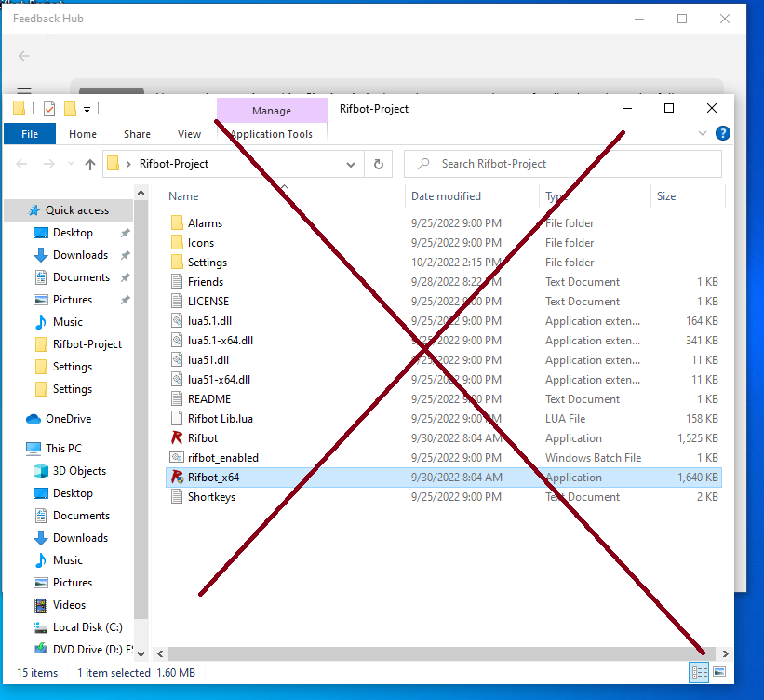The width and height of the screenshot is (764, 700).
Task: Expand the ribbon with the chevron
Action: pyautogui.click(x=703, y=133)
